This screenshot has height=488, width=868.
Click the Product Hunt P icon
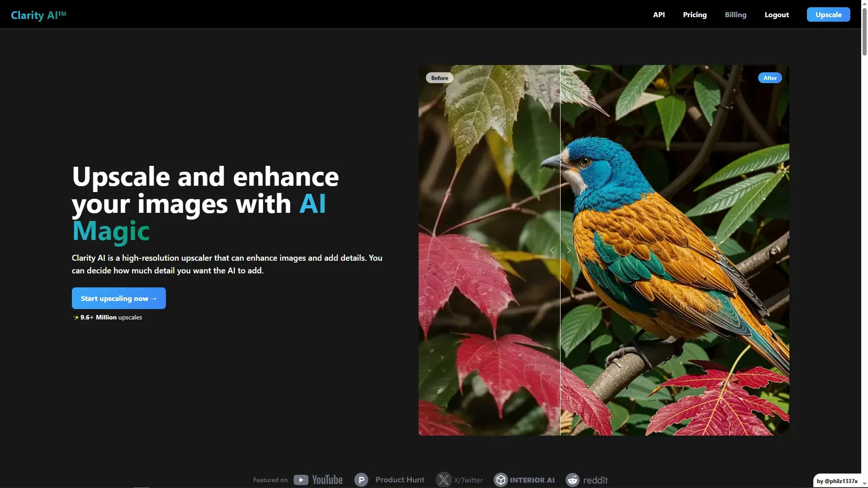[x=361, y=480]
